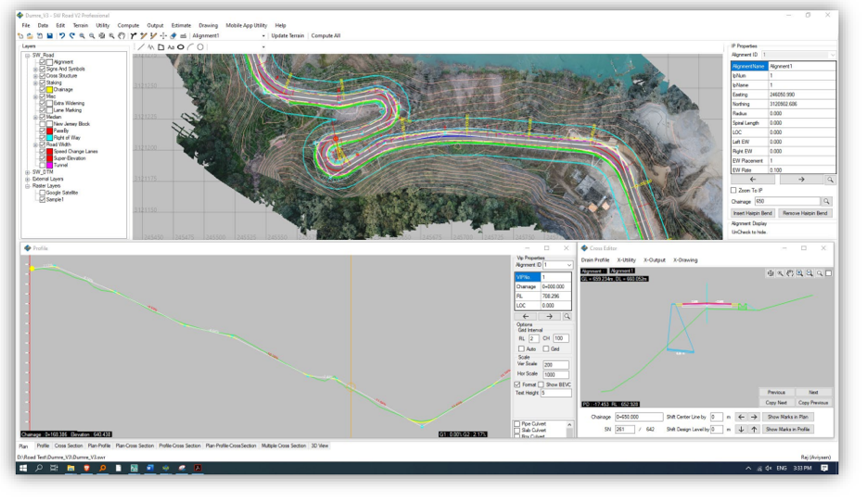Click the Pan hand icon in Cross Editor

789,273
